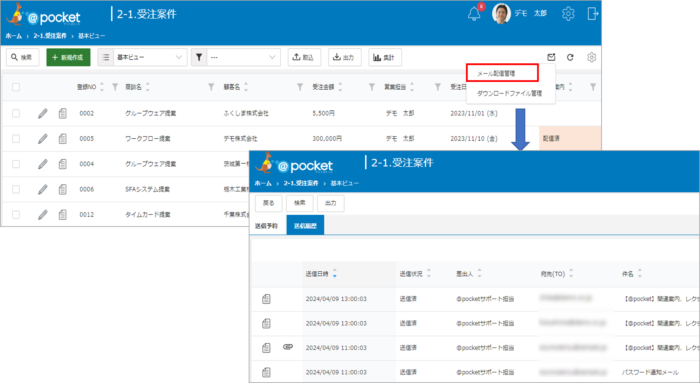700x383 pixels.
Task: Click the logout icon in the header
Action: point(592,14)
